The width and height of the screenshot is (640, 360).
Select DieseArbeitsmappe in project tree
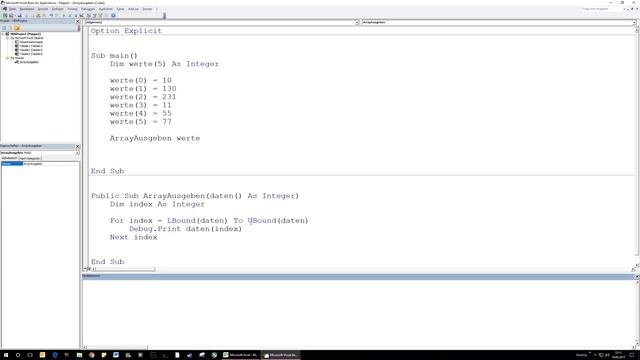(31, 42)
